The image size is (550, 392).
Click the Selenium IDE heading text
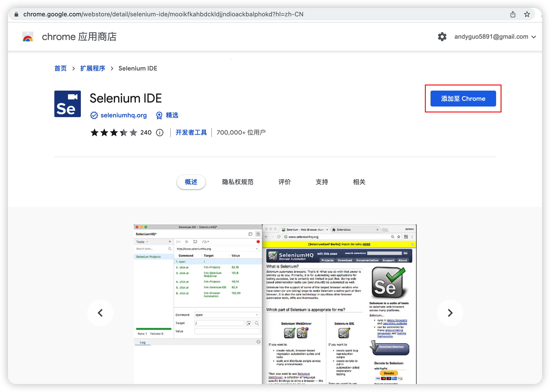coord(125,98)
